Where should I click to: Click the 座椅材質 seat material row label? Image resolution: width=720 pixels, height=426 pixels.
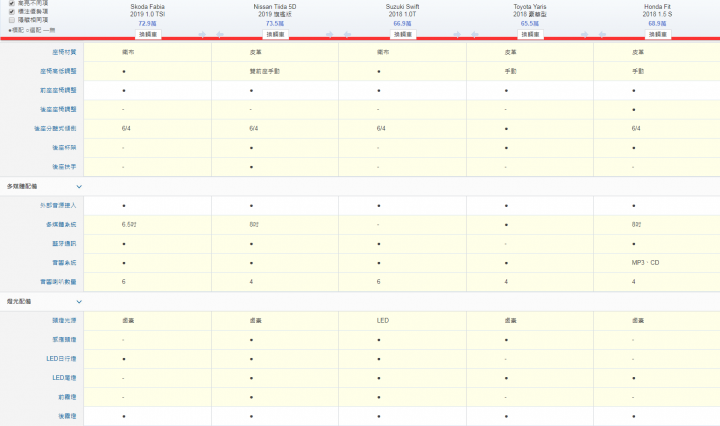64,52
